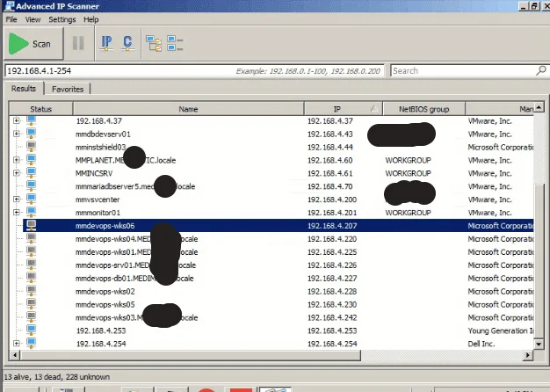Click computer icon of mmmonitor01 row
The width and height of the screenshot is (550, 392).
point(32,213)
